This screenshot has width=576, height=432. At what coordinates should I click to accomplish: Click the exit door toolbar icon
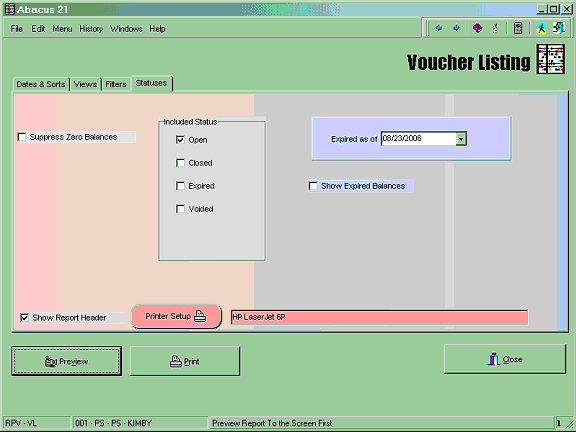(559, 28)
